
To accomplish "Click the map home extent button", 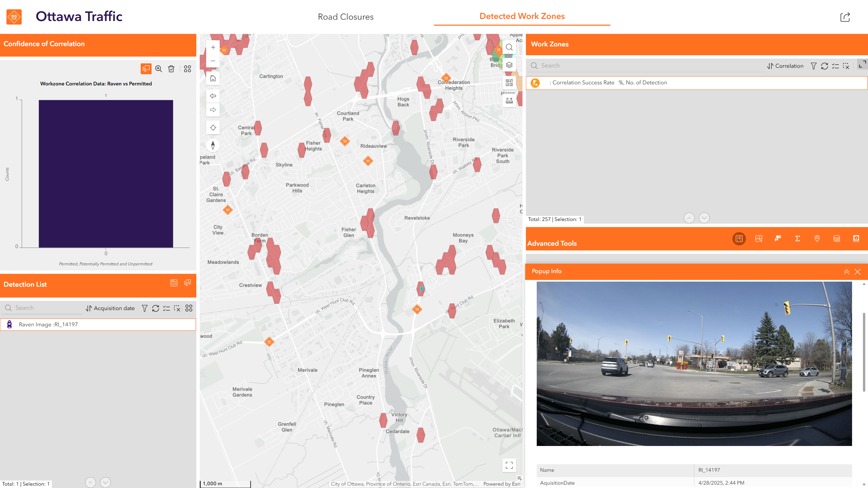I will tap(213, 79).
